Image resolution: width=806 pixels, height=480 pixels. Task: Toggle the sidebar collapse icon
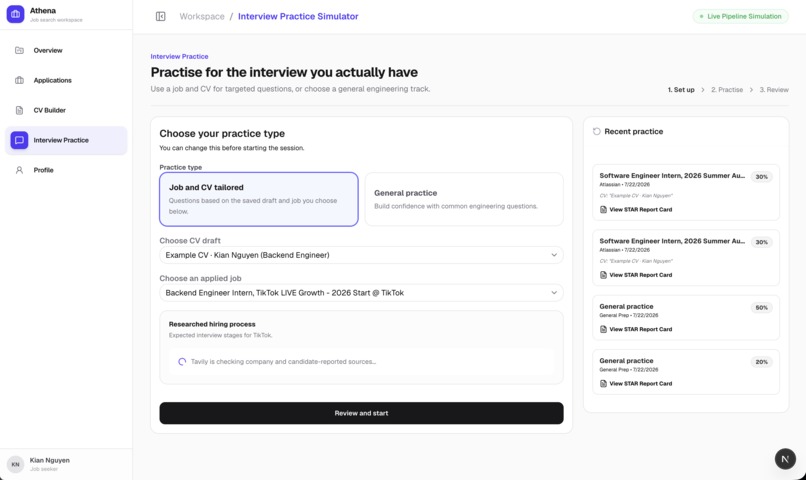160,16
